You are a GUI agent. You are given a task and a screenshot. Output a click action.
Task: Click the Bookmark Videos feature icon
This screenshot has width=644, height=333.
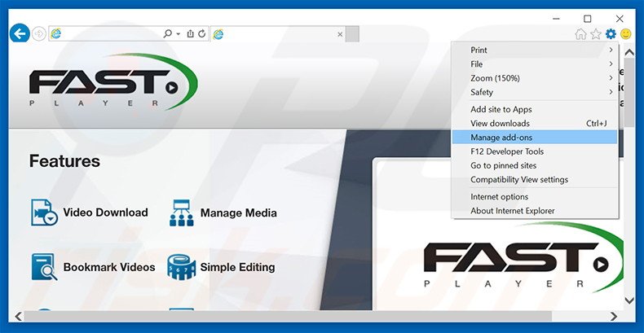pos(44,267)
